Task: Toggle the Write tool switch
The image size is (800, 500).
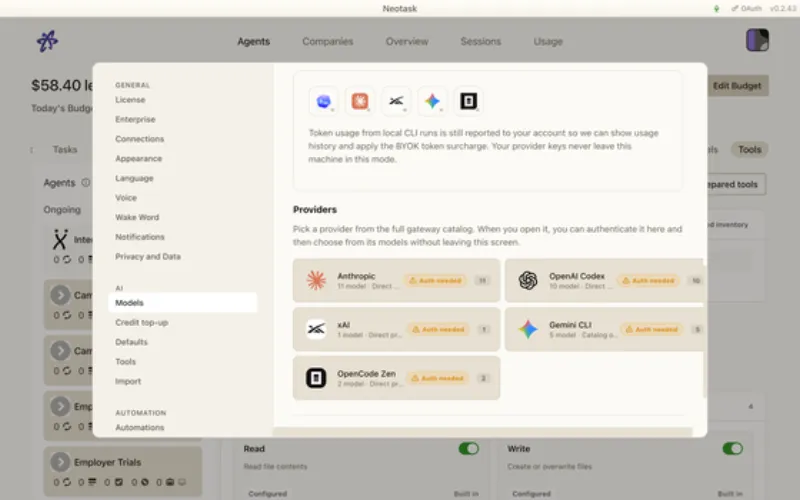Action: click(x=732, y=448)
